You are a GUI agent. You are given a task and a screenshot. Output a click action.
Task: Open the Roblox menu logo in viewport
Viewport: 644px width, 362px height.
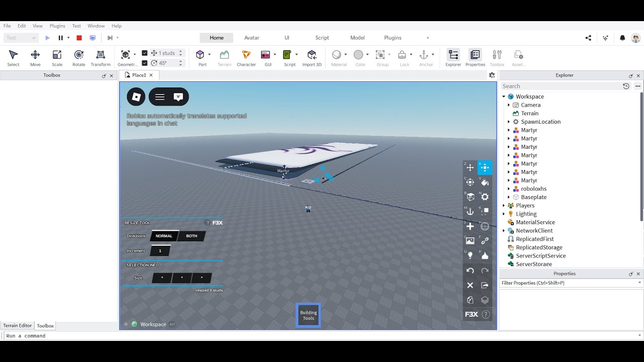pos(136,97)
